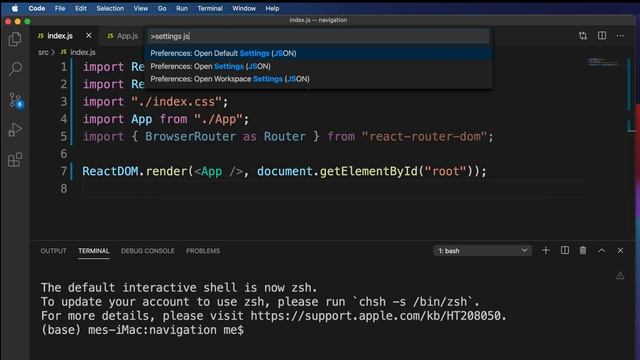Image resolution: width=640 pixels, height=360 pixels.
Task: Open the Go menu
Action: click(162, 8)
